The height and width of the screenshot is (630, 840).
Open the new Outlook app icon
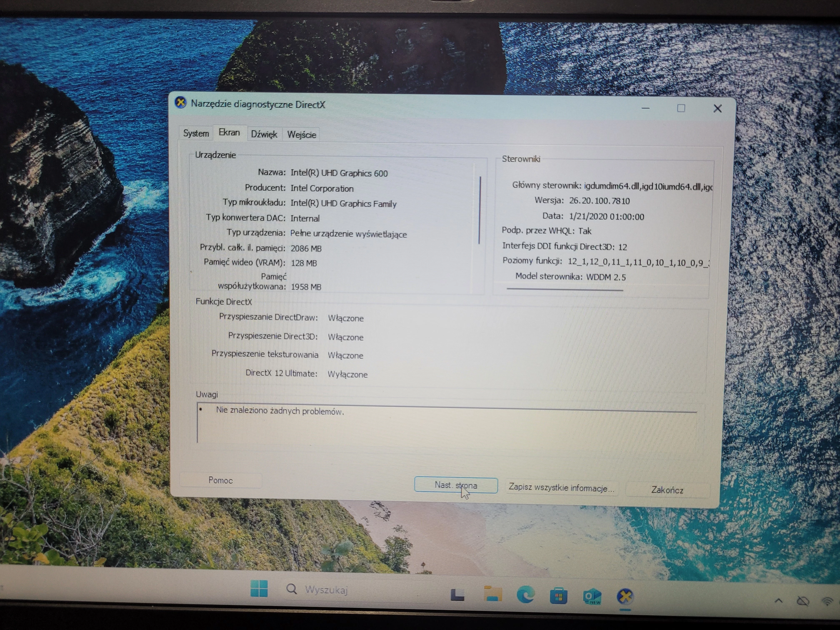pos(592,596)
